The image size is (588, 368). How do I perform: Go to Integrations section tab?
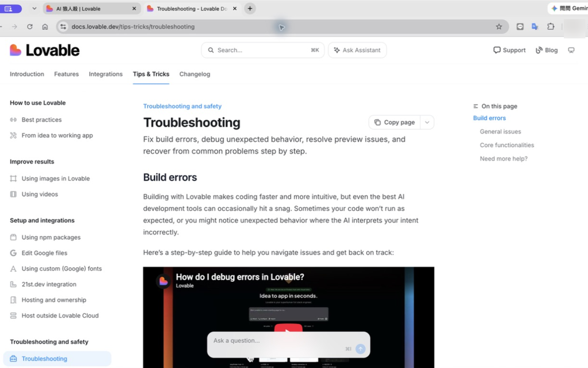click(x=106, y=74)
